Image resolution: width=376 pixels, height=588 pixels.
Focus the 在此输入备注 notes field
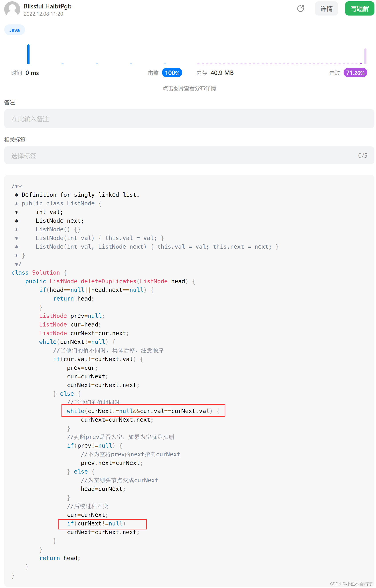(189, 119)
